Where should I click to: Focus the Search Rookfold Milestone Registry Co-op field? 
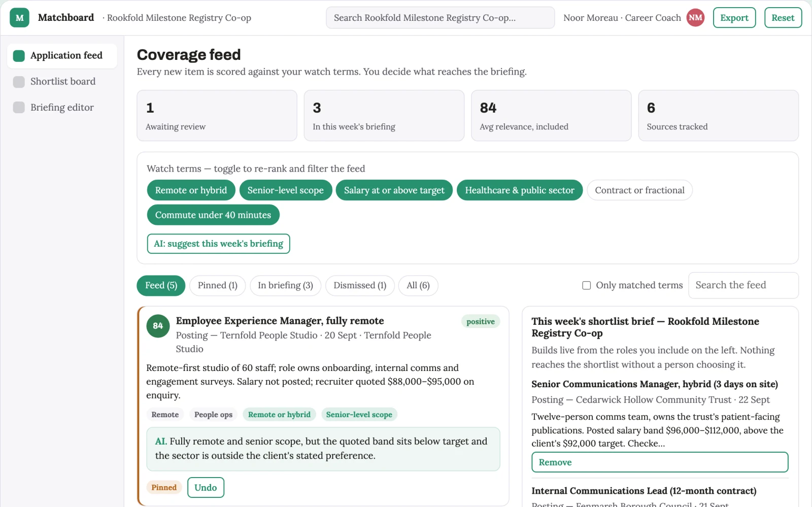[440, 18]
